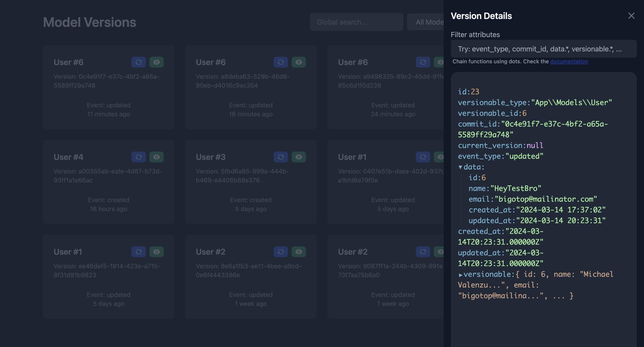Click revert icon on User #6 11 minutes ago card
This screenshot has width=644, height=347.
[138, 62]
